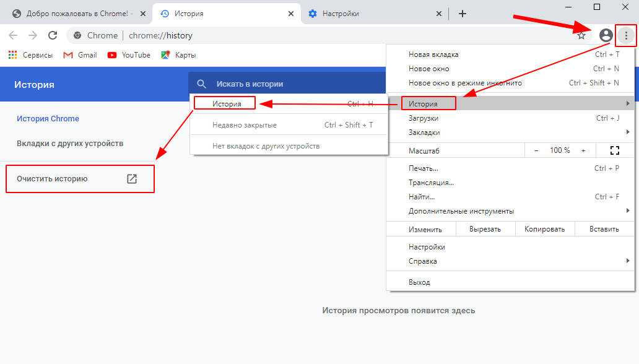
Task: Decrease zoom with the minus button
Action: (536, 150)
